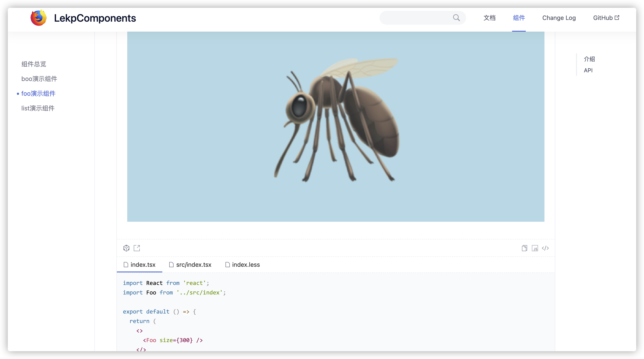
Task: Open demo in new window icon
Action: pyautogui.click(x=137, y=248)
